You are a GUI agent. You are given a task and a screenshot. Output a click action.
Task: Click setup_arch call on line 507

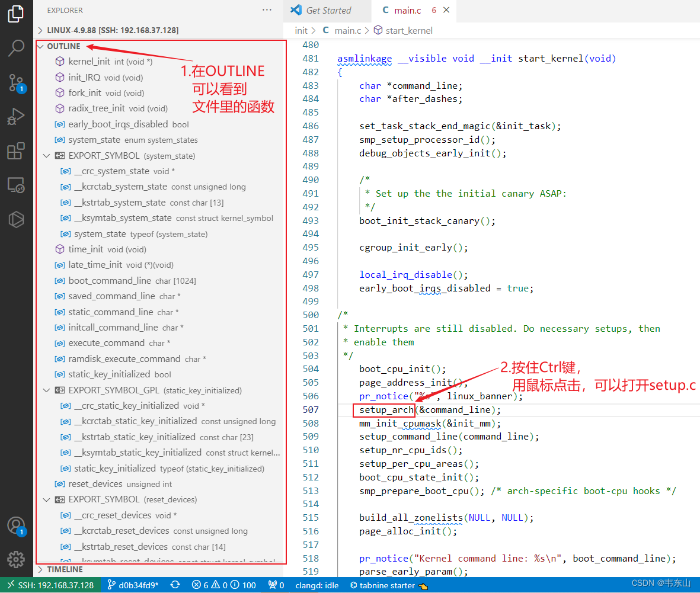point(386,409)
